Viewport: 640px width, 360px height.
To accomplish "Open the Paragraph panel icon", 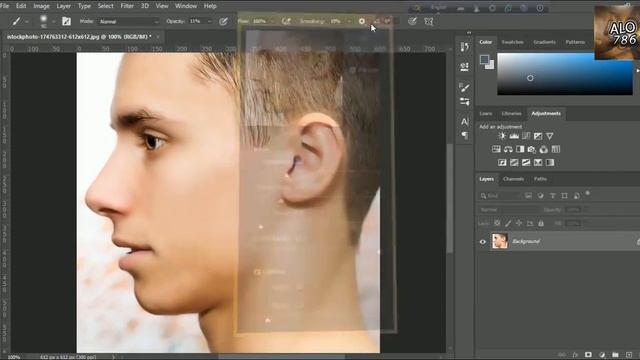I will pos(464,135).
